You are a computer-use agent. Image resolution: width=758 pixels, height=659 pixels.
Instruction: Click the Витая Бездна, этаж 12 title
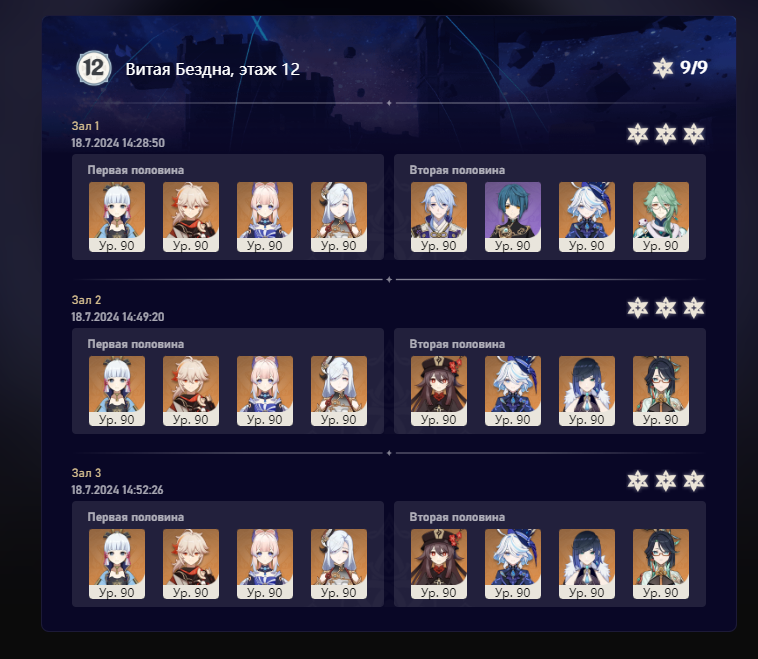point(213,69)
